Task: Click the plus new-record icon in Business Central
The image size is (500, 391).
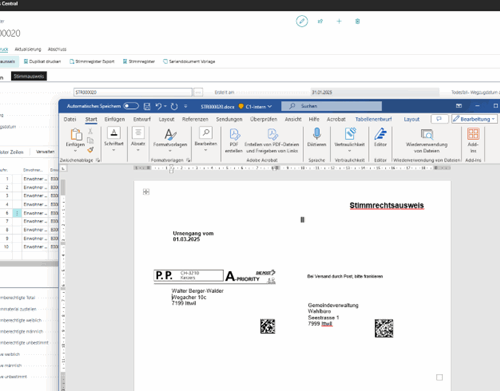Action: [x=339, y=21]
